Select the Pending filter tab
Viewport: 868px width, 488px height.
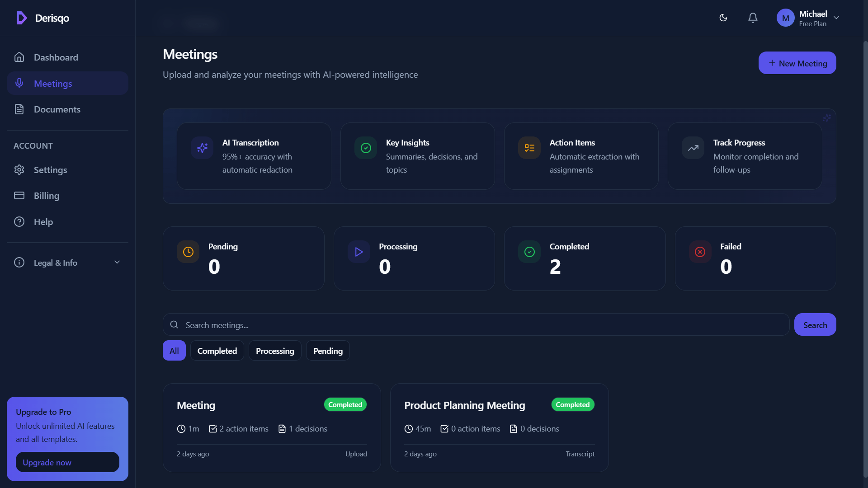pos(327,350)
